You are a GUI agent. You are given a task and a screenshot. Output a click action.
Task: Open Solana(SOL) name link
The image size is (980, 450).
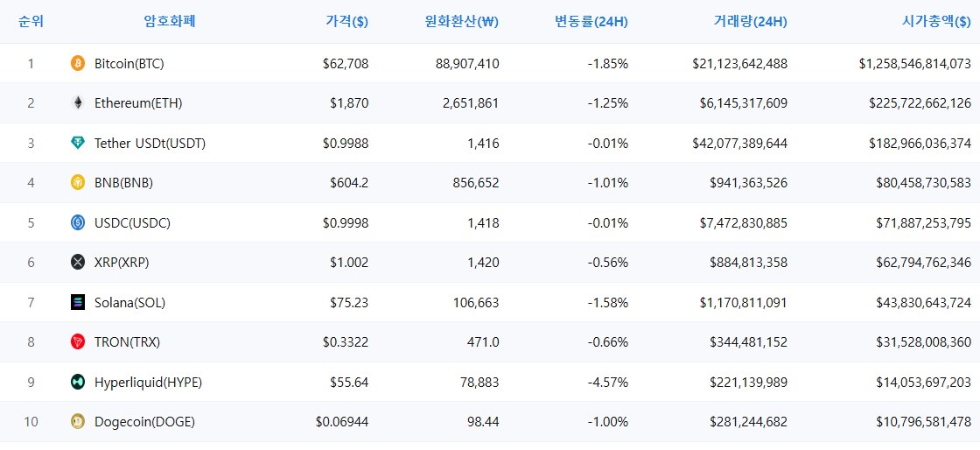[130, 303]
